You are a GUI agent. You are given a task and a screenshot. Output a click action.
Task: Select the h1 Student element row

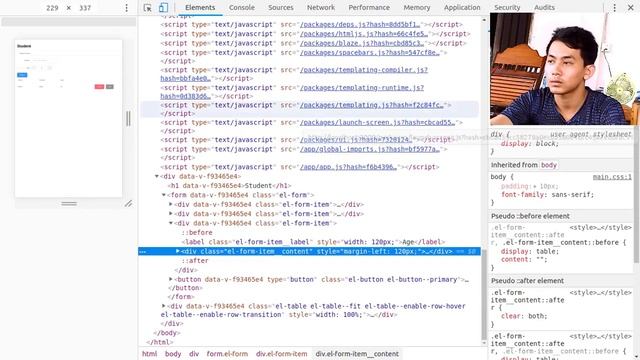pos(230,186)
